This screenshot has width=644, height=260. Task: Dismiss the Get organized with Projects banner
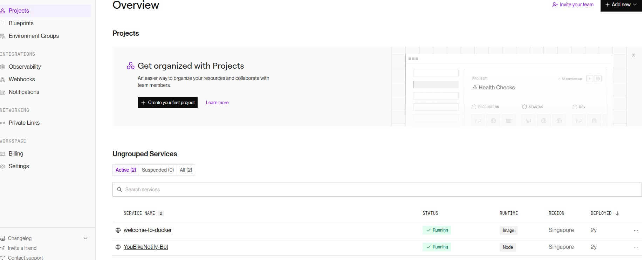tap(633, 55)
